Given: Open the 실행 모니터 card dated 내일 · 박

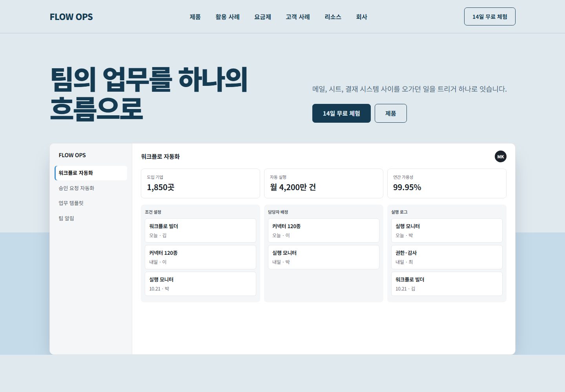Looking at the screenshot, I should 324,257.
